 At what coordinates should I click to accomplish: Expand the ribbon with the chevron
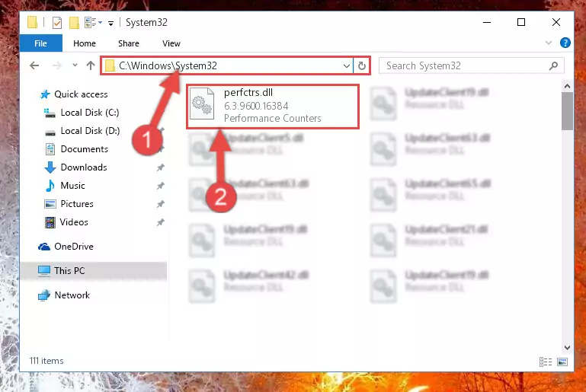548,43
